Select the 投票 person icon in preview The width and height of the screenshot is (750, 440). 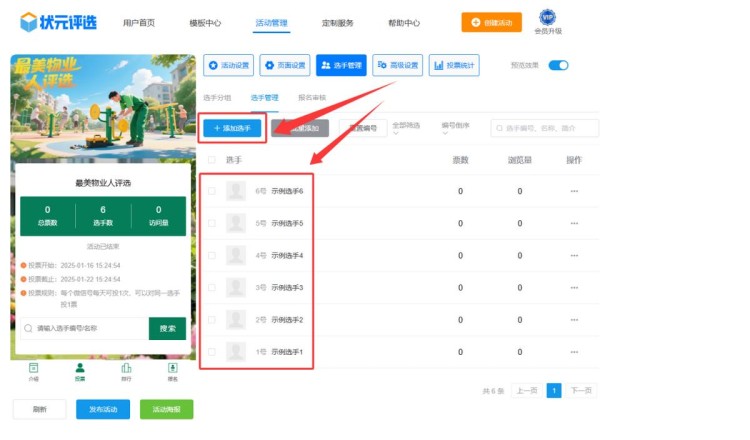tap(80, 368)
